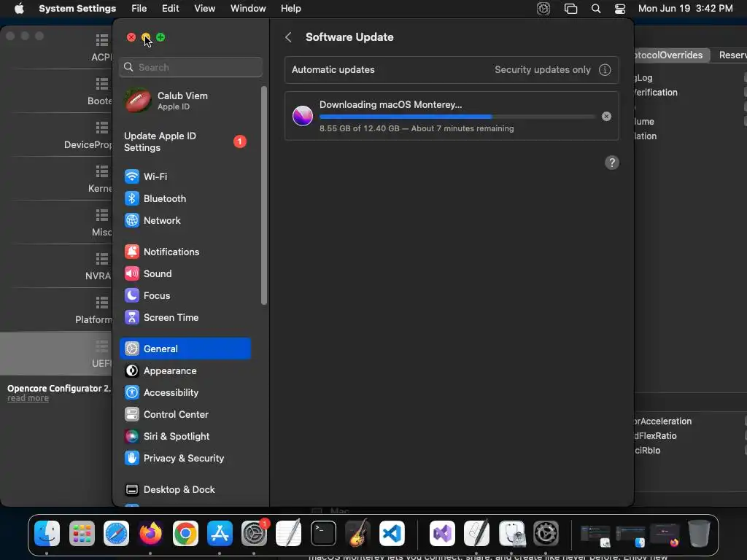Image resolution: width=747 pixels, height=560 pixels.
Task: Open the Edit menu
Action: click(170, 9)
